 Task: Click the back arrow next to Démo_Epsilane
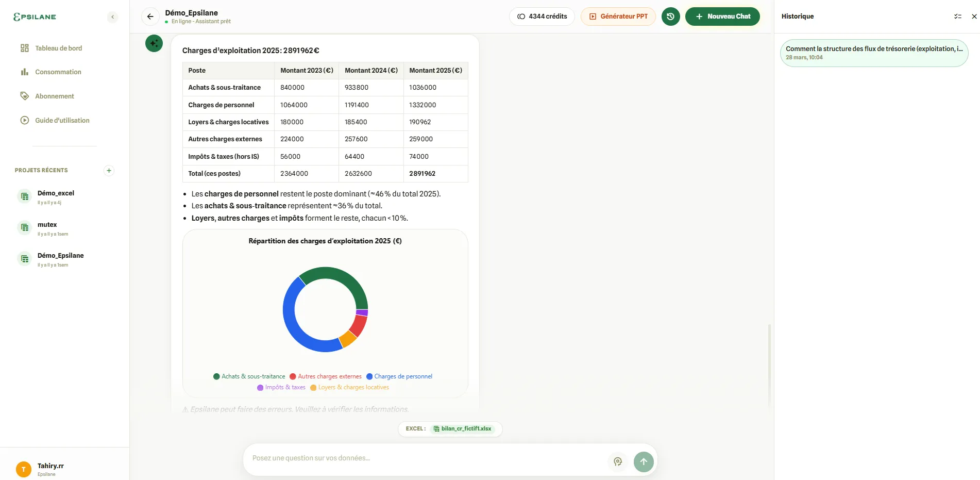pos(150,16)
